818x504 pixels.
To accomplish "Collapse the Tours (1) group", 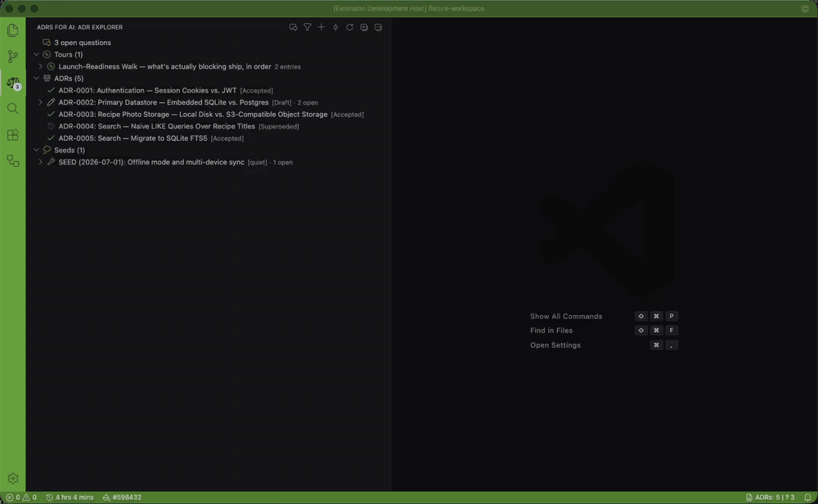I will [x=37, y=54].
